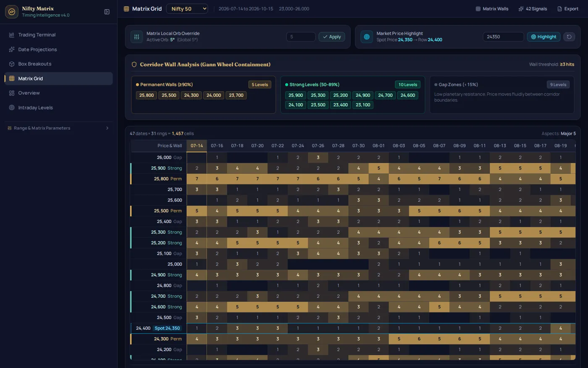Click the 9 Levels gap zones badge
The image size is (588, 368).
558,85
